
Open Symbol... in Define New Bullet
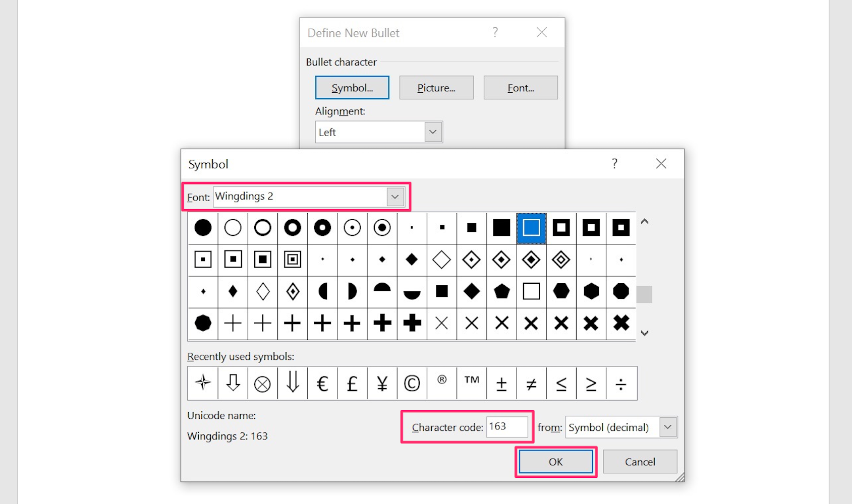[352, 88]
